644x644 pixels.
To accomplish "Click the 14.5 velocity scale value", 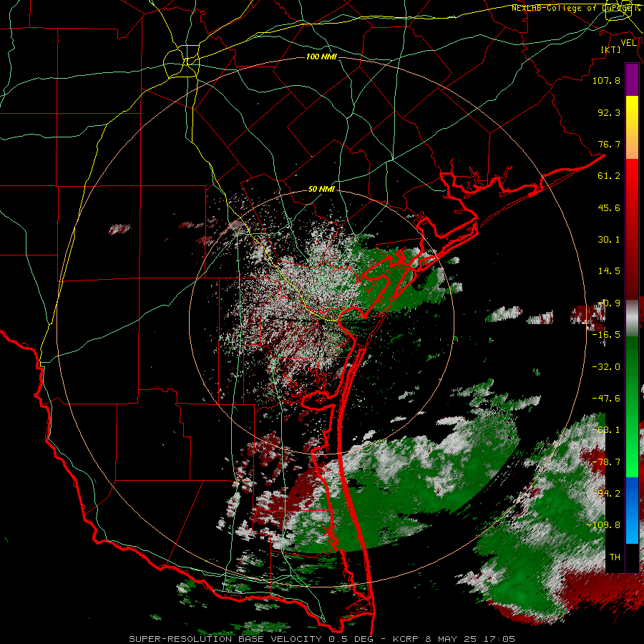I will pos(609,271).
